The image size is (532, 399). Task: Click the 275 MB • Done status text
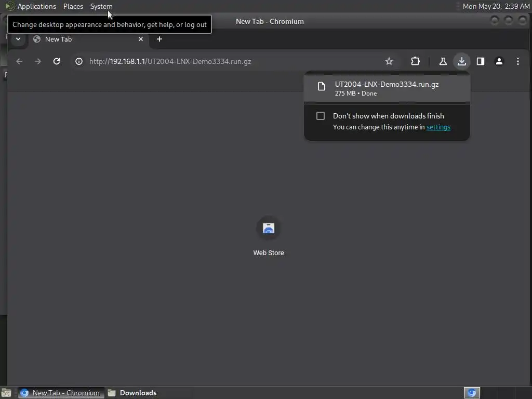355,94
